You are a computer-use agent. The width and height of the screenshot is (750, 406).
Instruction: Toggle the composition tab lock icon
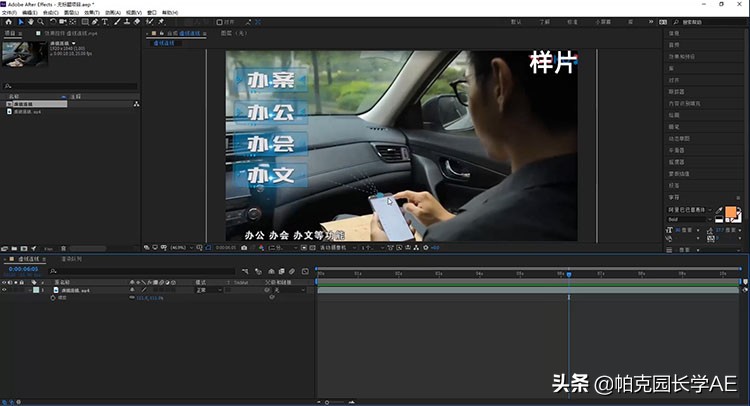[162, 33]
